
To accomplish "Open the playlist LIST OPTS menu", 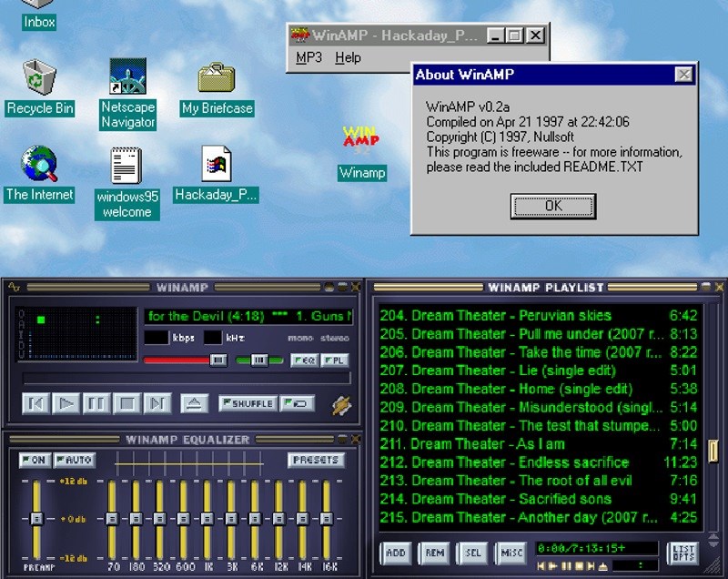I will tap(683, 553).
